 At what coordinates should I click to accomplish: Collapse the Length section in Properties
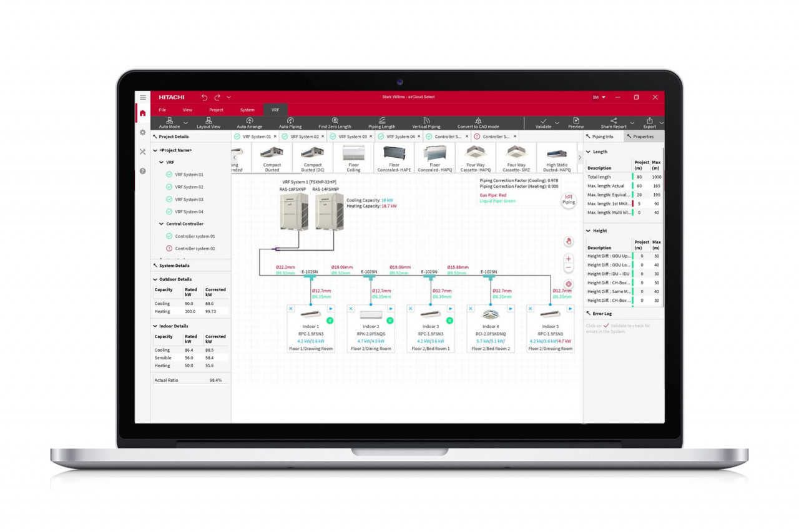pos(589,152)
